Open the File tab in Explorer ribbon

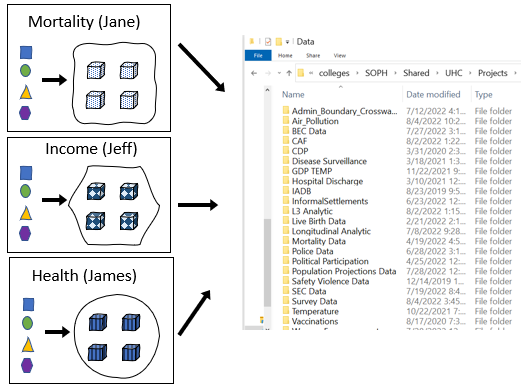258,56
